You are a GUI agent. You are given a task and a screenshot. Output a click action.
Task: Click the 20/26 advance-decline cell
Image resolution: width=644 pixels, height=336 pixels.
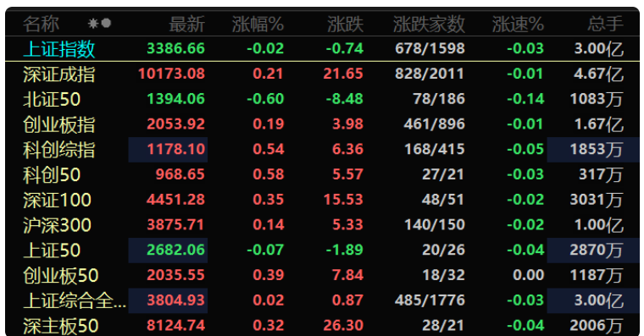(x=443, y=250)
